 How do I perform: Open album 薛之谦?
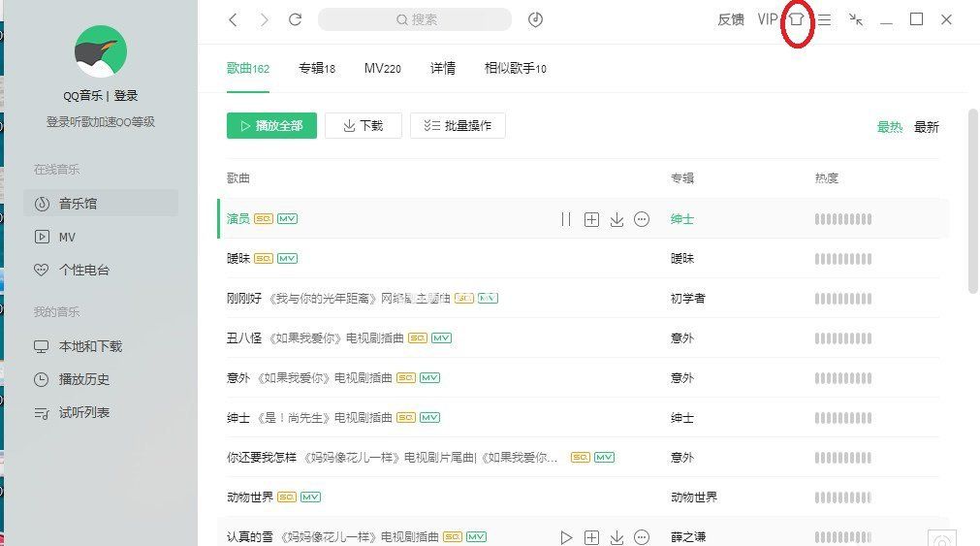click(x=688, y=536)
